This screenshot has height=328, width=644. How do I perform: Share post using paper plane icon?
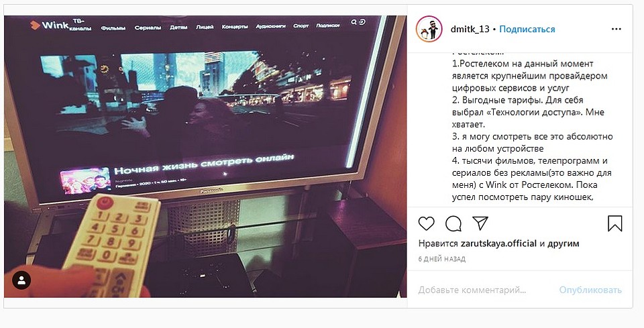480,223
